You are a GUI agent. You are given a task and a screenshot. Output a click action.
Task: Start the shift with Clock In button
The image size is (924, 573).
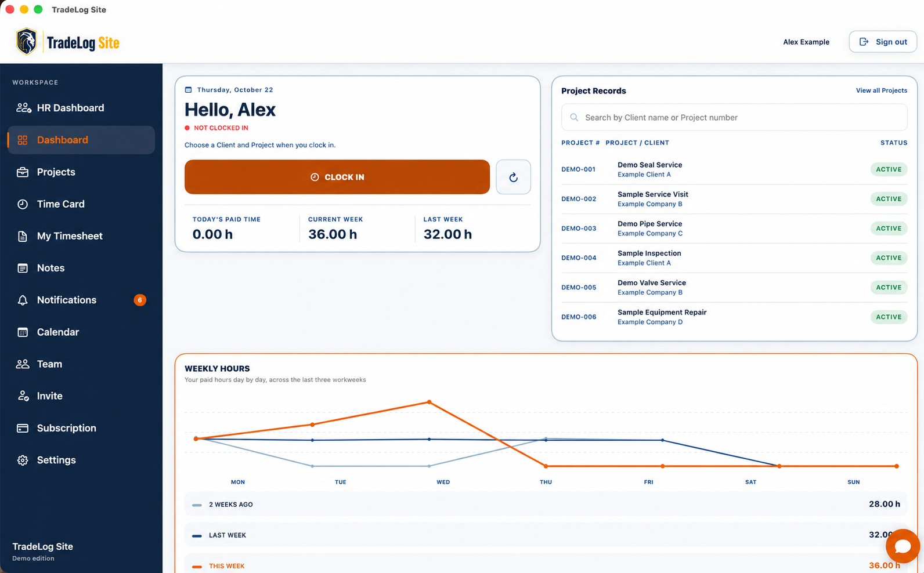pos(337,177)
